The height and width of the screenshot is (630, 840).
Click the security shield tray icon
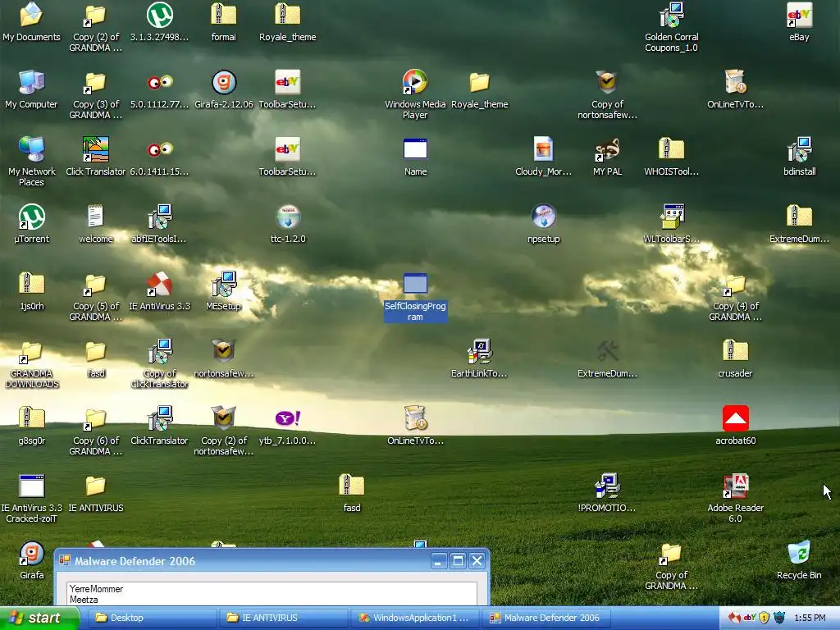pyautogui.click(x=764, y=619)
